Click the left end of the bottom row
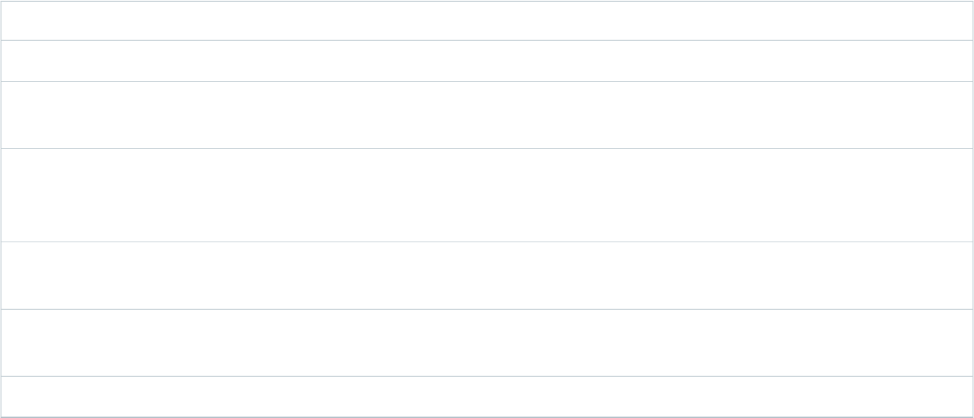 click(x=12, y=396)
